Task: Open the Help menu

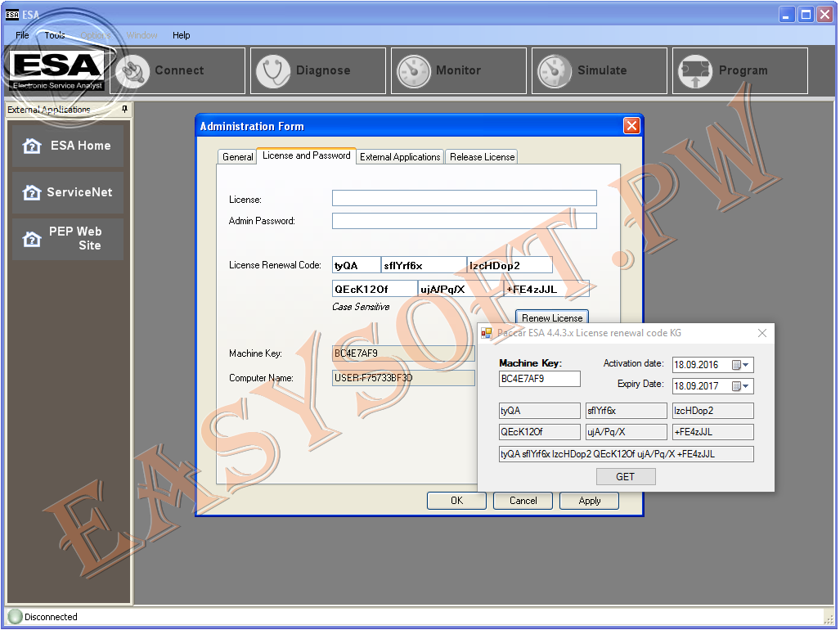Action: [181, 35]
